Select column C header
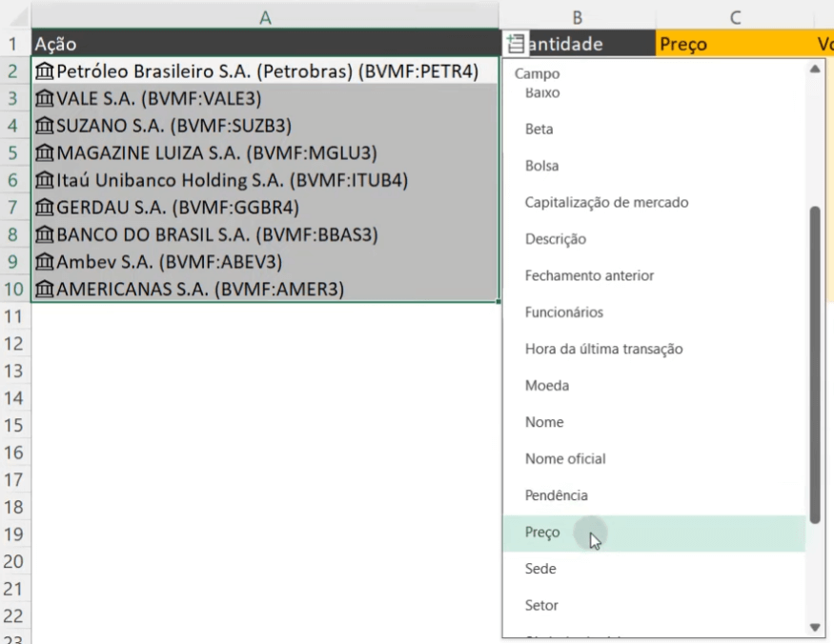This screenshot has width=834, height=644. pos(735,17)
